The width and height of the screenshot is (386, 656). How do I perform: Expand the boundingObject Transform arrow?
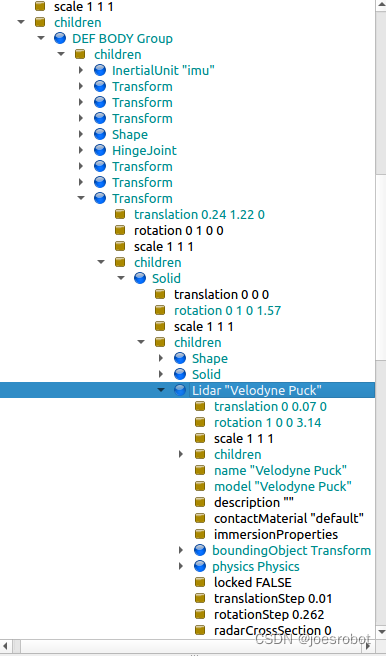[181, 550]
